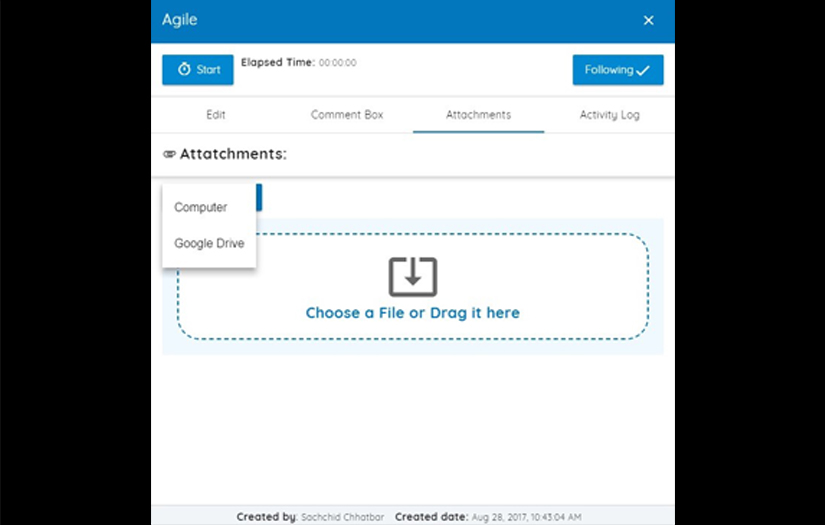Image resolution: width=825 pixels, height=525 pixels.
Task: Click the 'Agile' dialog title
Action: point(179,19)
